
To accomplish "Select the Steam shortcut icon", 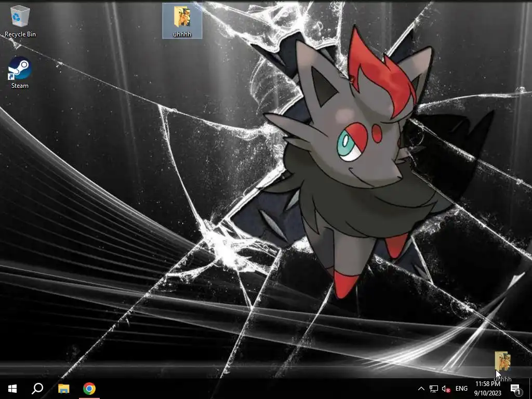I will click(x=20, y=73).
